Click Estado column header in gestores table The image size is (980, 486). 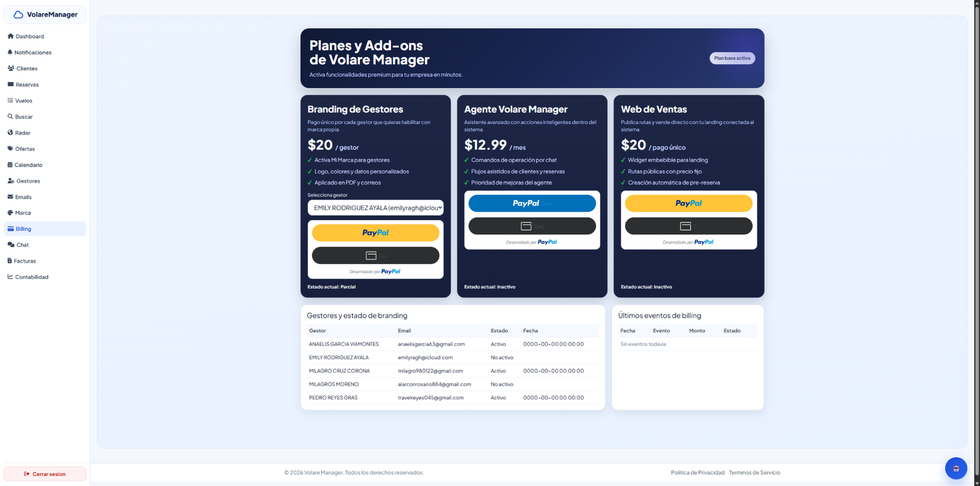[499, 331]
